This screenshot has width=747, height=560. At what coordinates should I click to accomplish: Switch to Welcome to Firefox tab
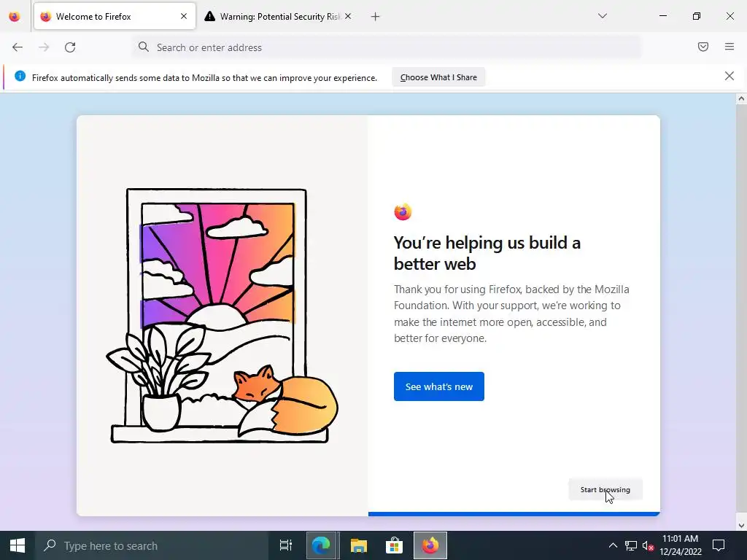click(x=115, y=17)
